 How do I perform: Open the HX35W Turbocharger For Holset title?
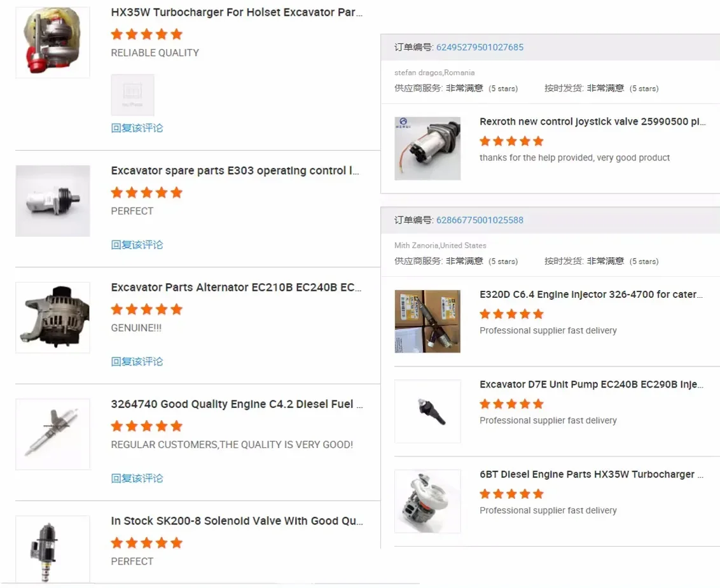(237, 12)
